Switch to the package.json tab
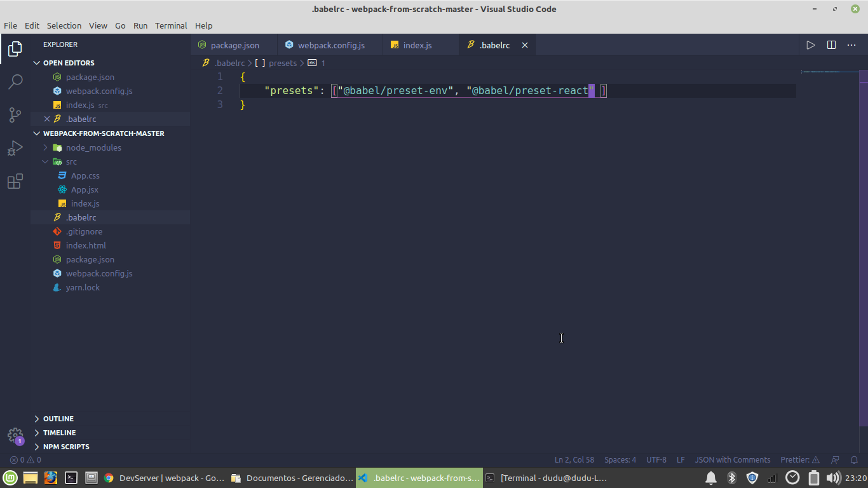This screenshot has width=868, height=488. pos(234,45)
